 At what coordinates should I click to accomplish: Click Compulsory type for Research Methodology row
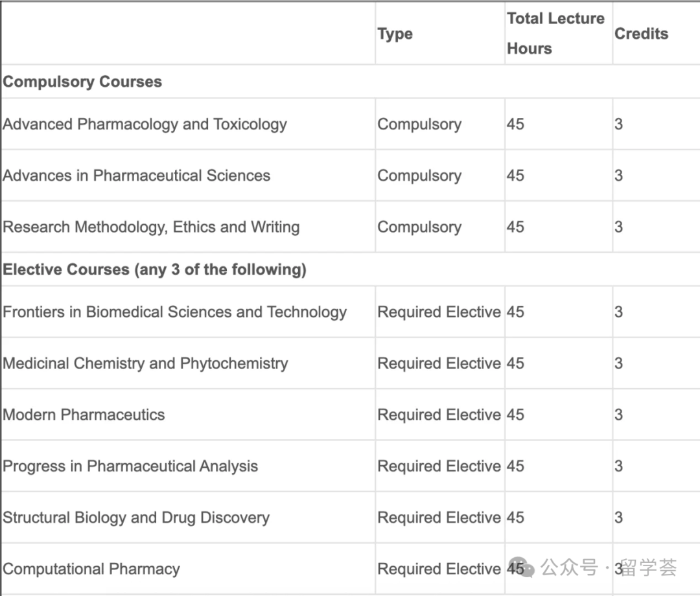click(419, 227)
